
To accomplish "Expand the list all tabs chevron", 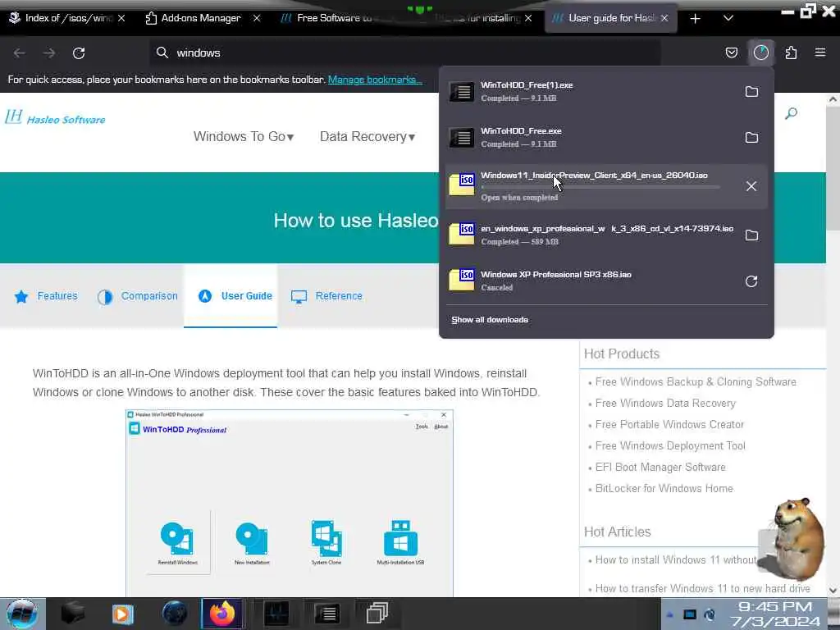I will [728, 18].
